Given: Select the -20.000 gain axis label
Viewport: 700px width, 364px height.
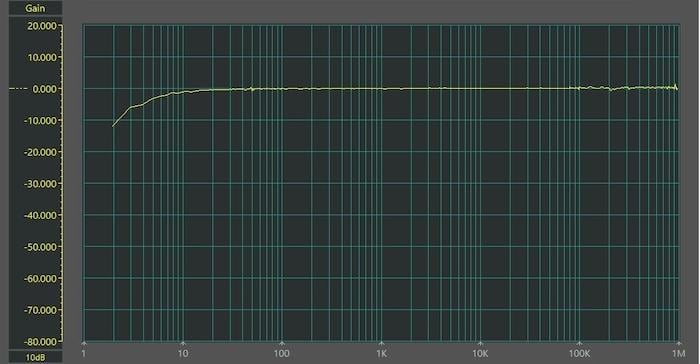Looking at the screenshot, I should coord(40,152).
